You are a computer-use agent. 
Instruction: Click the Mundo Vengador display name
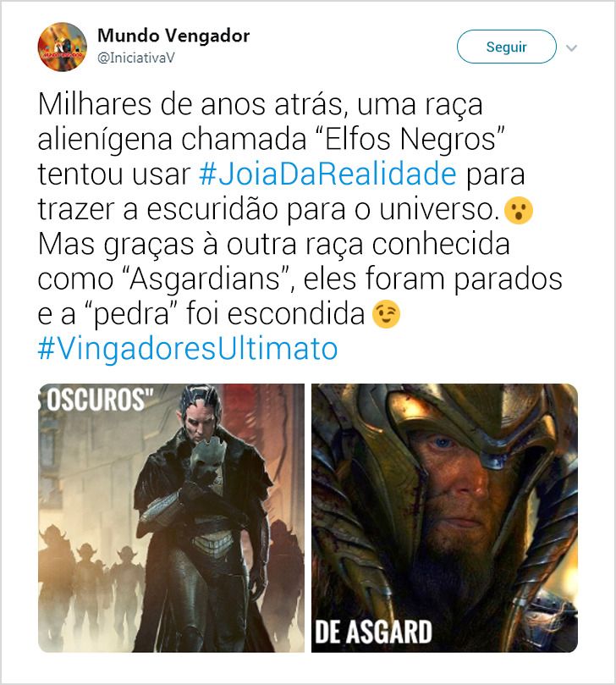pos(173,36)
